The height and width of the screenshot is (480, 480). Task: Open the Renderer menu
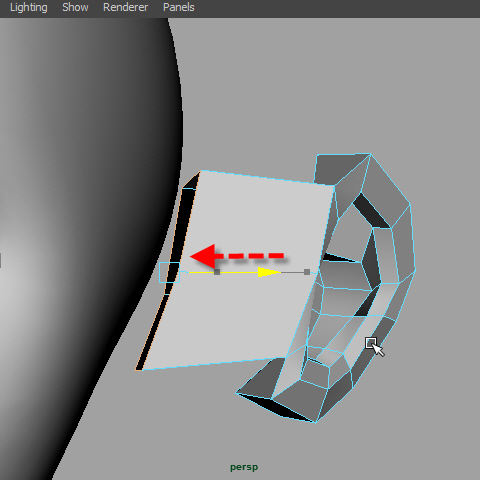click(125, 7)
